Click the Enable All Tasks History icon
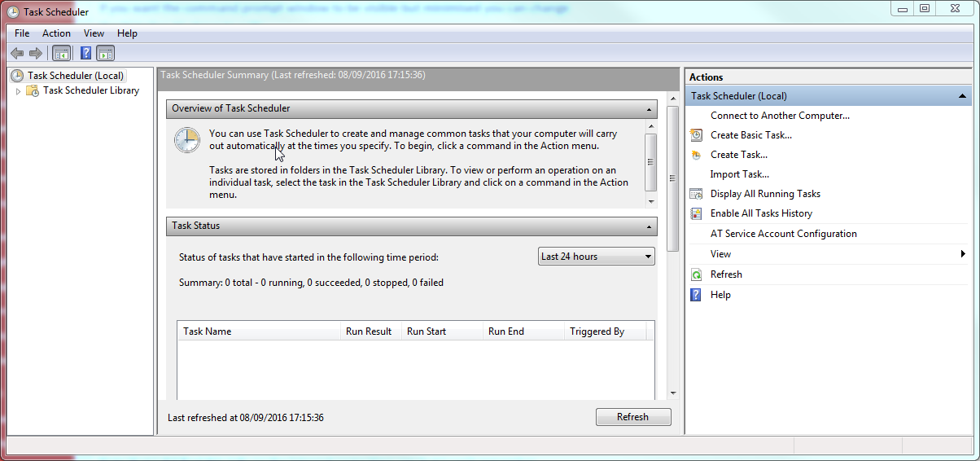The width and height of the screenshot is (980, 461). click(696, 213)
